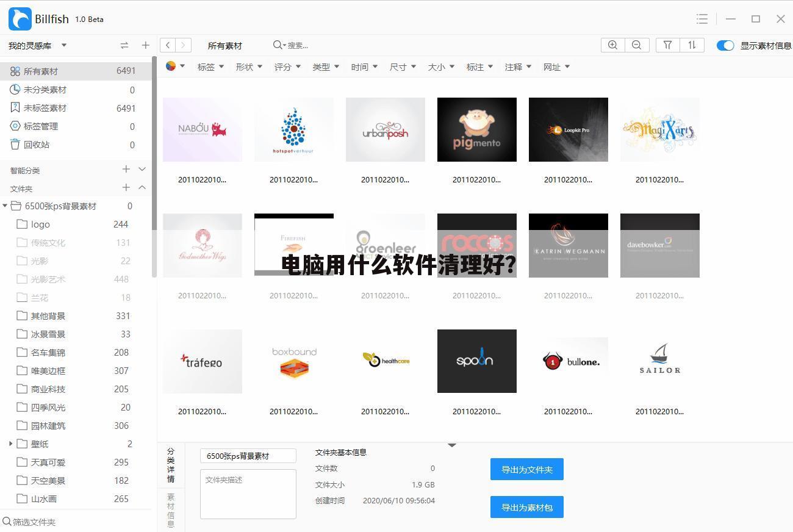Open the filter funnel icon
793x532 pixels.
pyautogui.click(x=668, y=45)
